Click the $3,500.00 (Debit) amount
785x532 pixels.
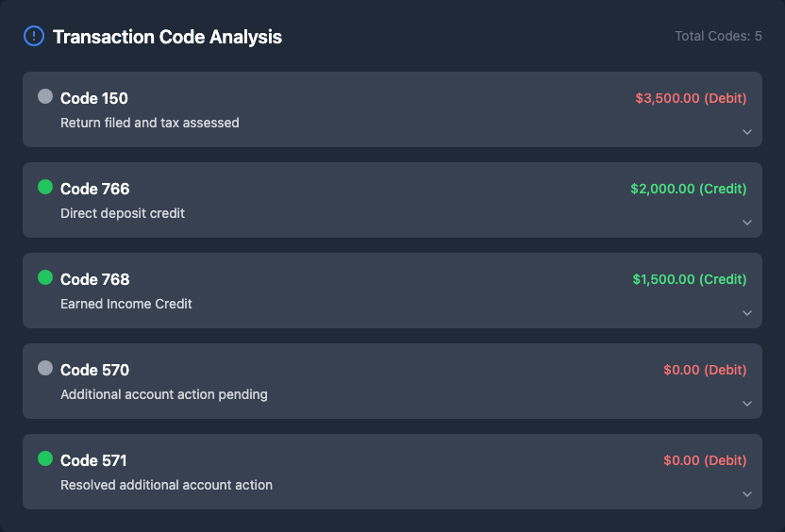click(691, 98)
